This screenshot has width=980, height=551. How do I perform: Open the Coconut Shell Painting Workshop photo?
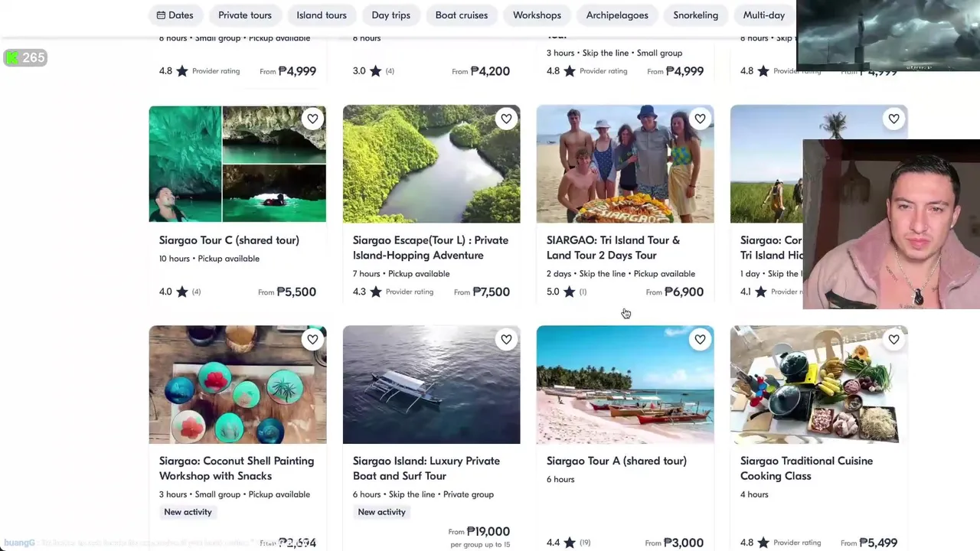[237, 384]
